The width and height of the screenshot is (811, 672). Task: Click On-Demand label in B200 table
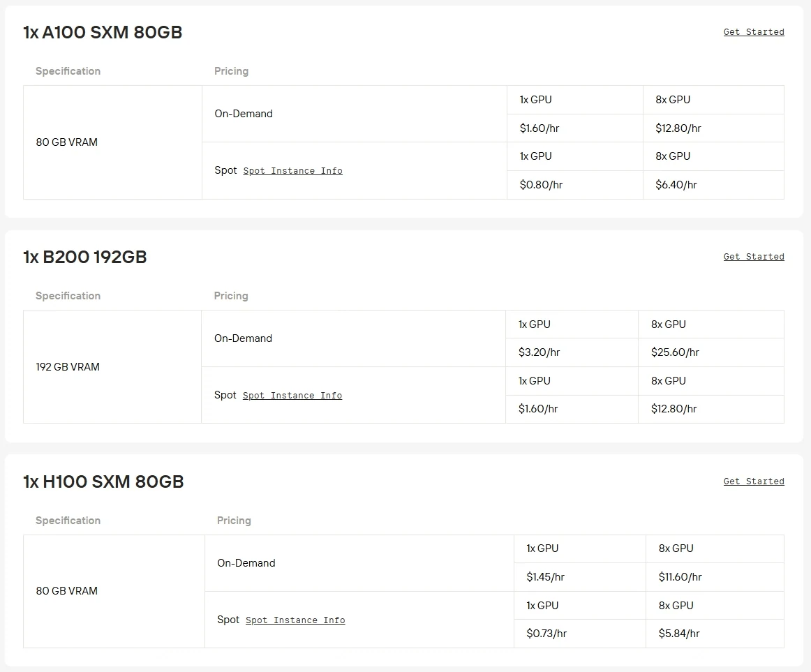pos(243,338)
